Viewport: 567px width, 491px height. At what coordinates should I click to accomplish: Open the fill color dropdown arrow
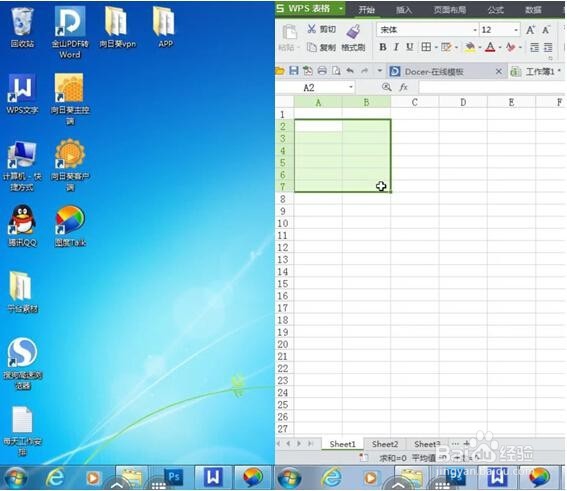click(x=479, y=47)
